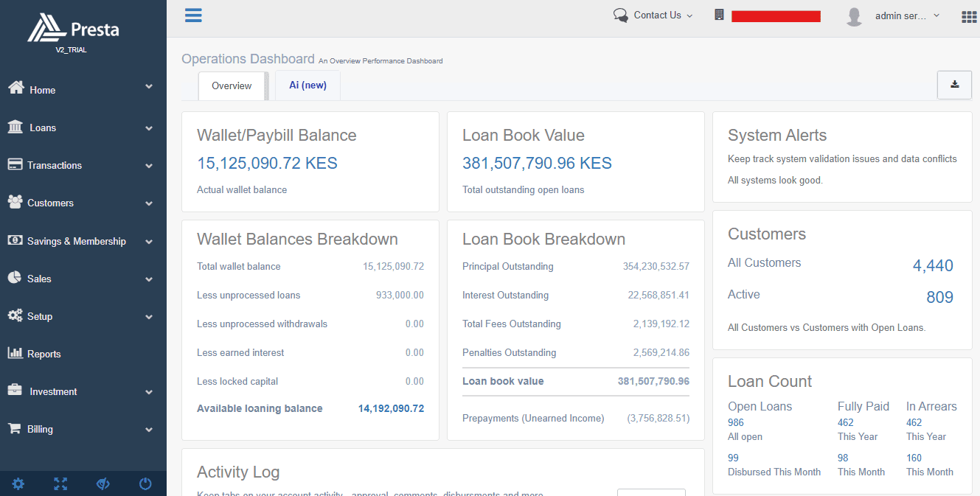
Task: Expand the Customers menu chevron
Action: (149, 203)
